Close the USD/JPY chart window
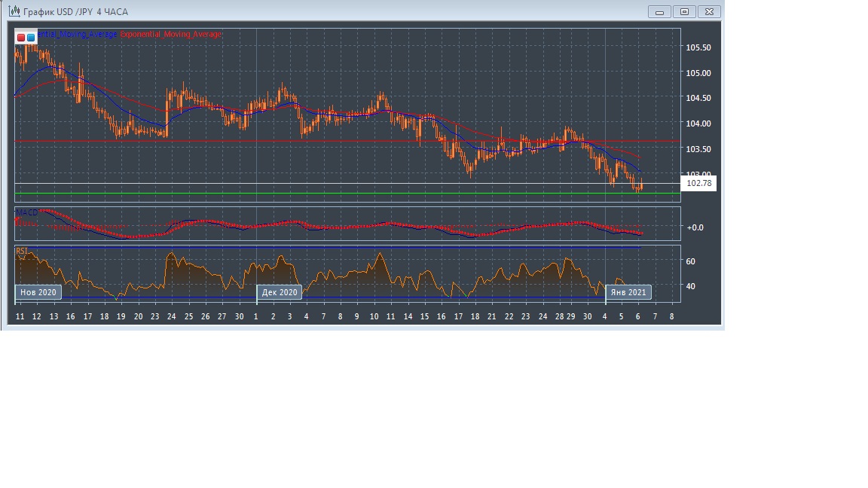This screenshot has height=488, width=868. pos(710,11)
